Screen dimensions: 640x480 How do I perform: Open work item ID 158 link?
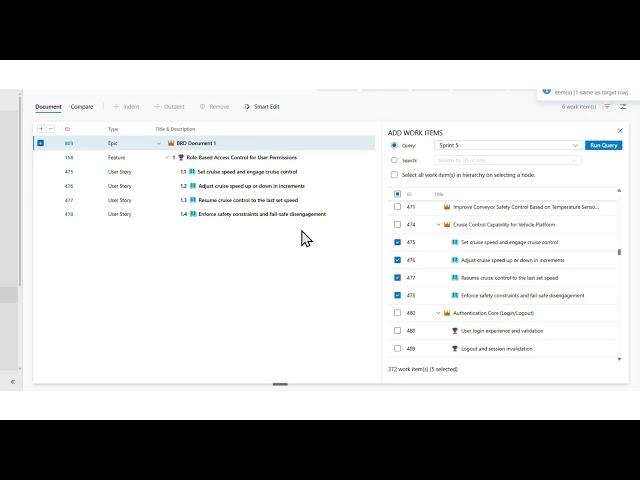point(69,158)
